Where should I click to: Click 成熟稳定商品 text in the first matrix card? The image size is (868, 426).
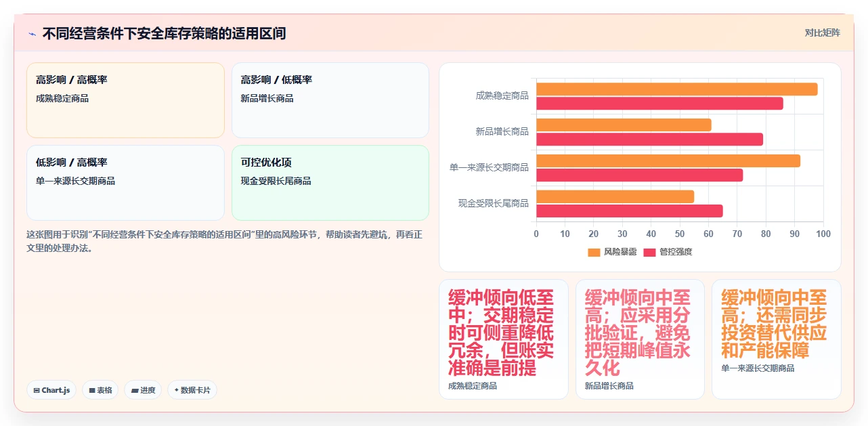(62, 99)
